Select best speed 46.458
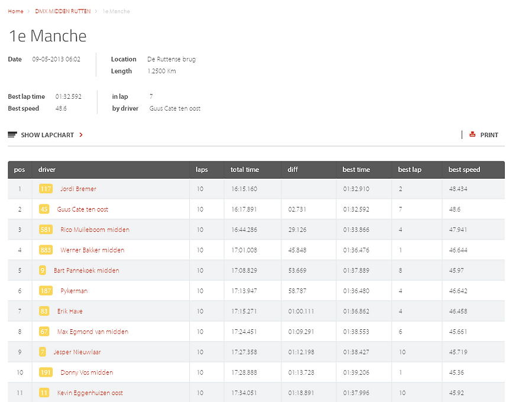Image resolution: width=532 pixels, height=402 pixels. pyautogui.click(x=458, y=311)
